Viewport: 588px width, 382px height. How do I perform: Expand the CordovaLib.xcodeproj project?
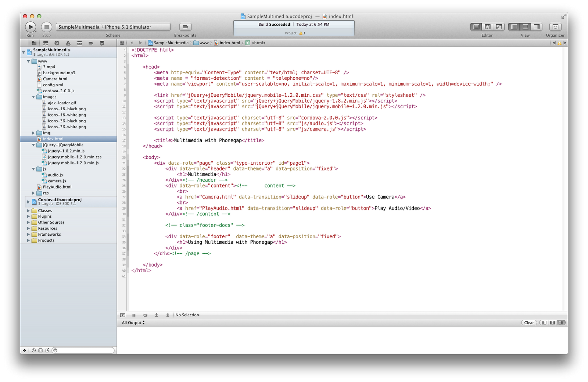[x=29, y=201]
